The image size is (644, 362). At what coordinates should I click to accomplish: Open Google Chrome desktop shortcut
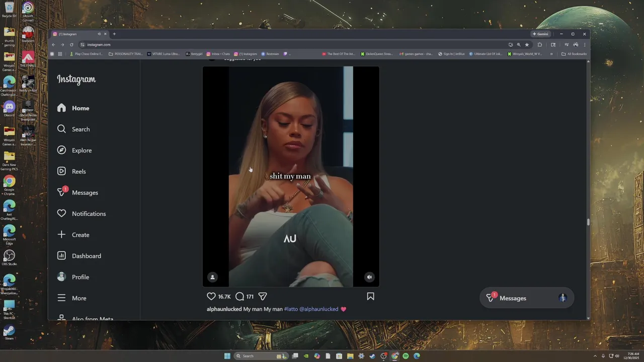9,185
